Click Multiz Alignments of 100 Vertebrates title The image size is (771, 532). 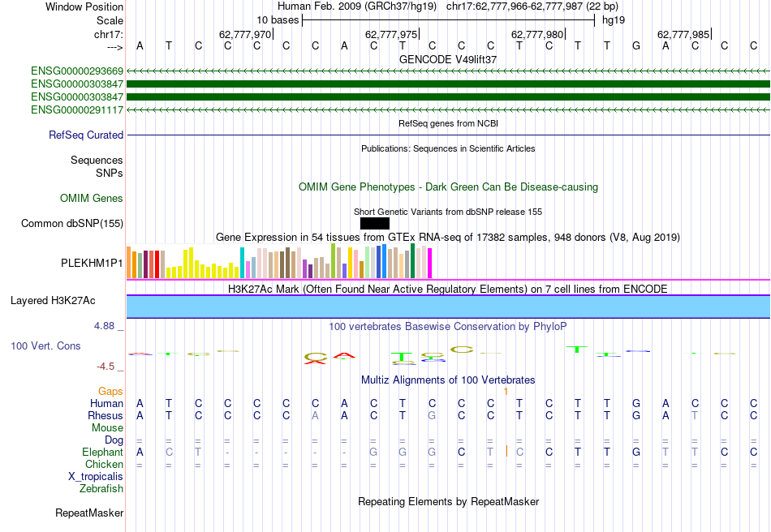(448, 380)
